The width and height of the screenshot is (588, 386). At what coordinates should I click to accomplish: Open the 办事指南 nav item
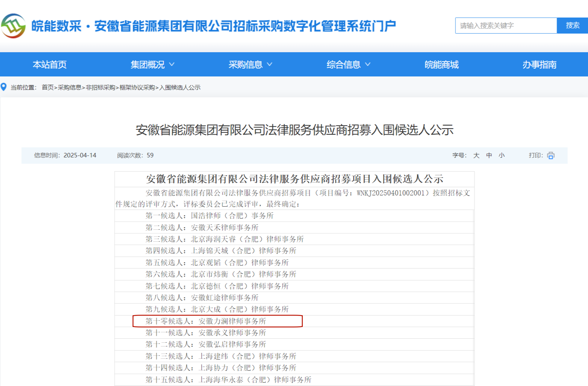[539, 65]
